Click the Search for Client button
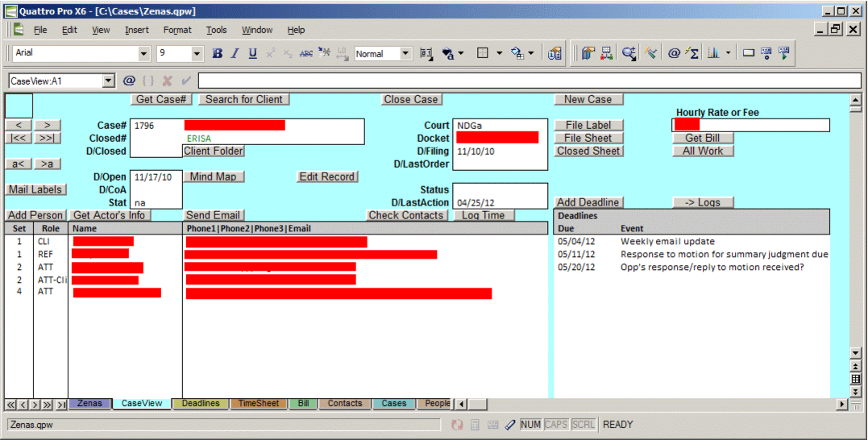Image resolution: width=868 pixels, height=440 pixels. (x=244, y=99)
